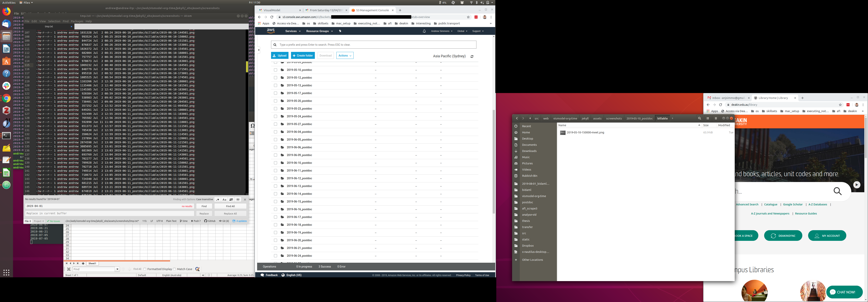868x302 pixels.
Task: Refresh the S3 bucket listing
Action: click(x=472, y=57)
